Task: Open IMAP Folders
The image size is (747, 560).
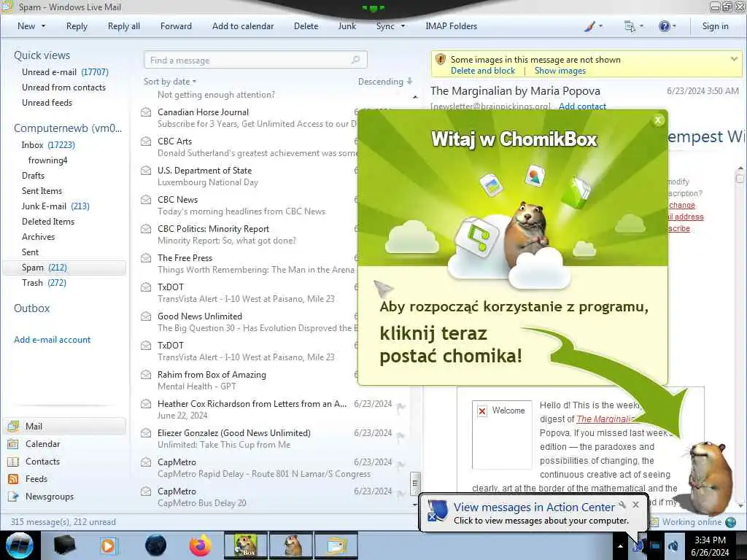Action: [451, 26]
